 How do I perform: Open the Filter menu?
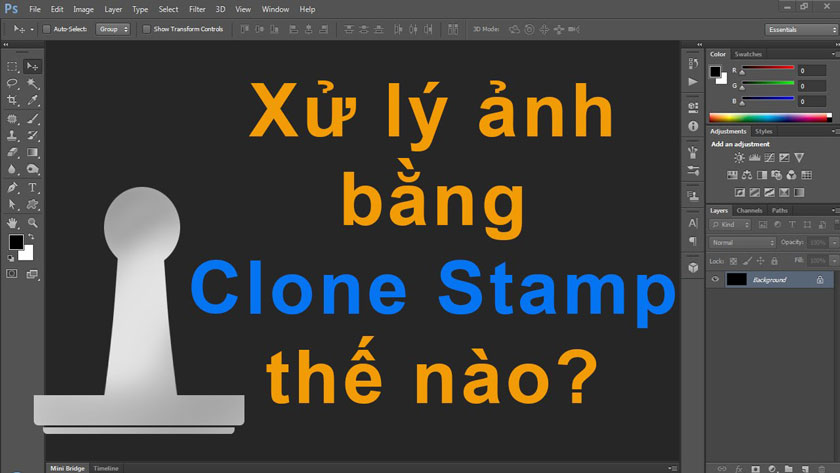pyautogui.click(x=197, y=9)
